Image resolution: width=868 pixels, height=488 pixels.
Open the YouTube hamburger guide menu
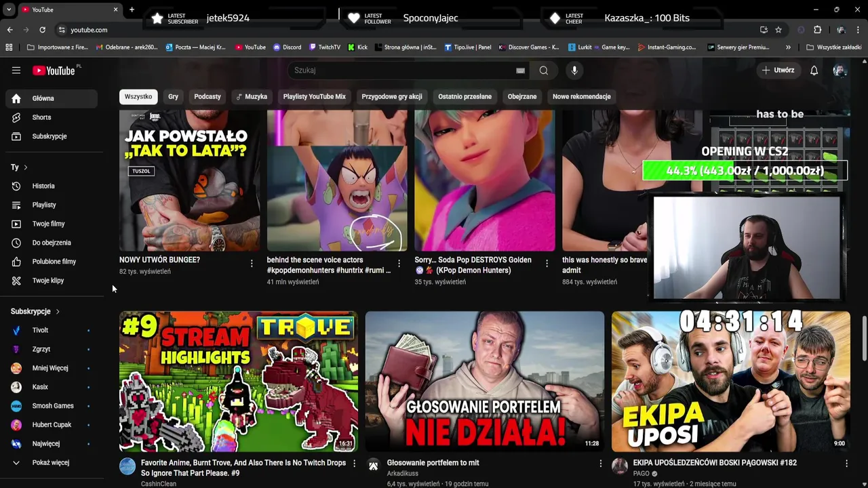click(16, 70)
